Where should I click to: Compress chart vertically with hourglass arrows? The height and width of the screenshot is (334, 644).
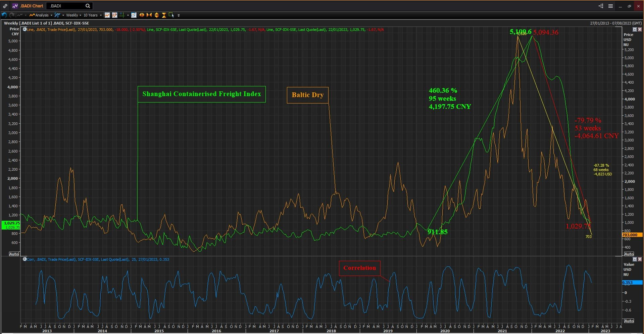(164, 15)
